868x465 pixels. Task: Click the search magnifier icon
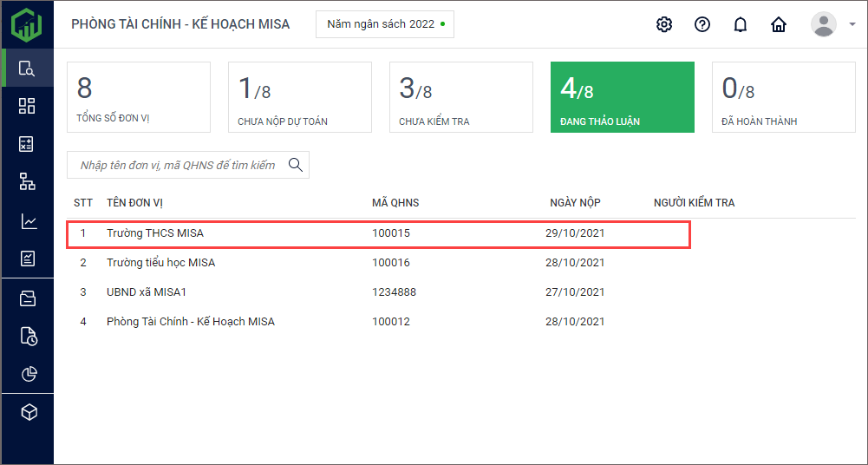pyautogui.click(x=296, y=165)
